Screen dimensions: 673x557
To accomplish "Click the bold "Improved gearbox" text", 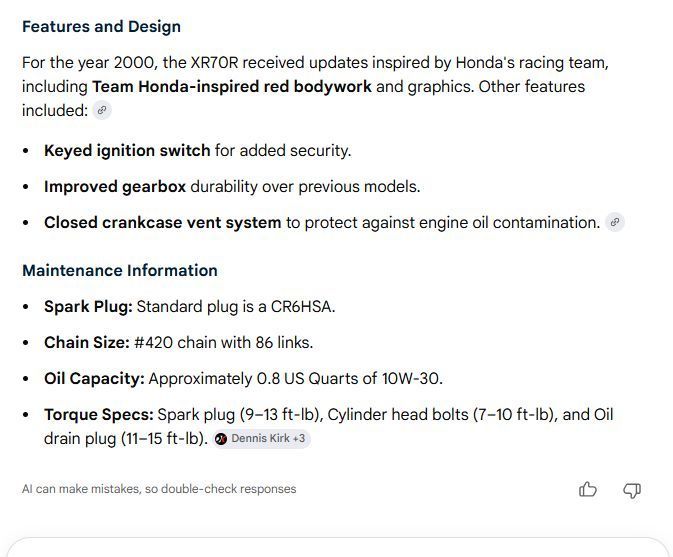I will 115,187.
